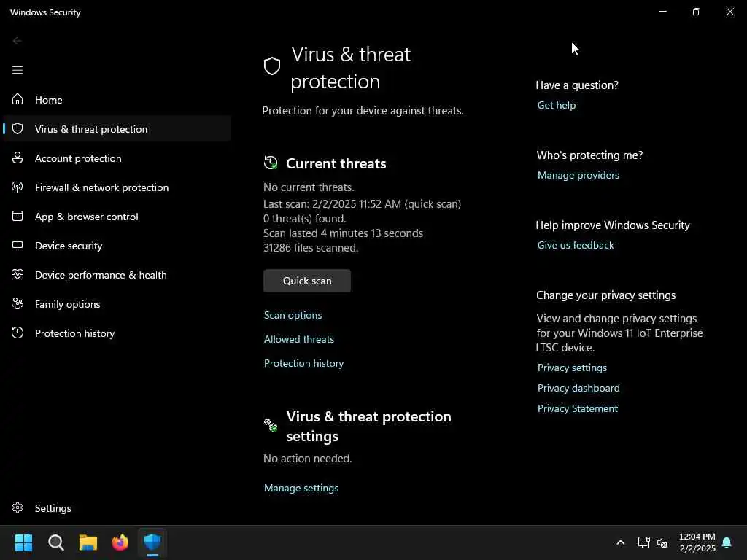
Task: Open the taskbar clock and date
Action: 697,542
